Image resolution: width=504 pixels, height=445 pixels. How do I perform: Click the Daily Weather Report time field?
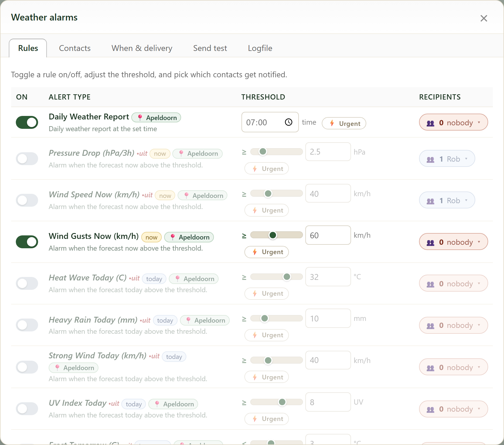click(x=270, y=122)
